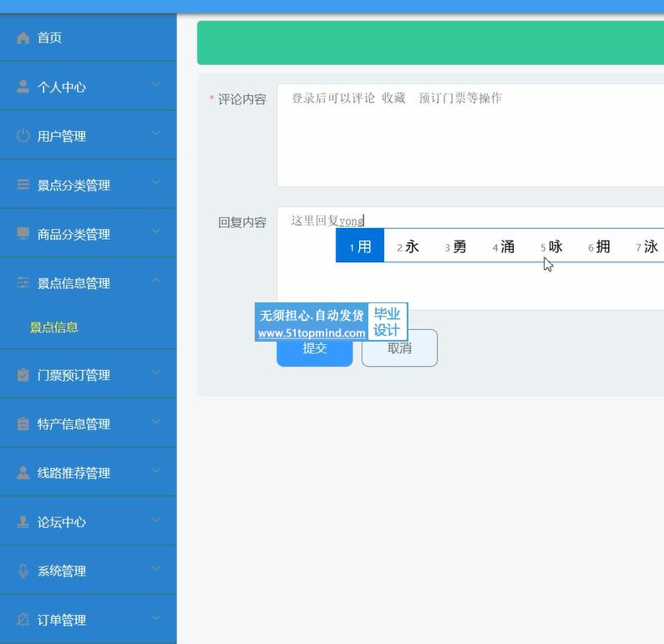Expand the 个人中心 chevron
Screen dimensions: 664x644
coord(156,84)
